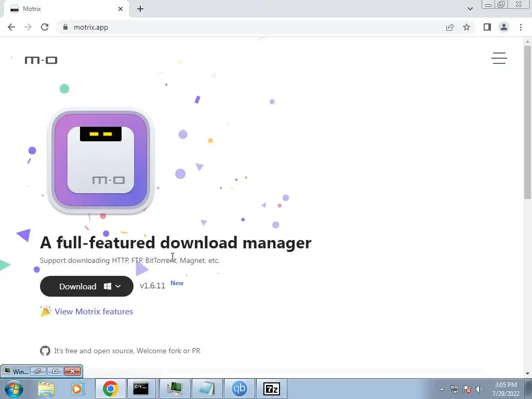Viewport: 532px width, 399px height.
Task: Click the Action Center flag icon
Action: [467, 389]
